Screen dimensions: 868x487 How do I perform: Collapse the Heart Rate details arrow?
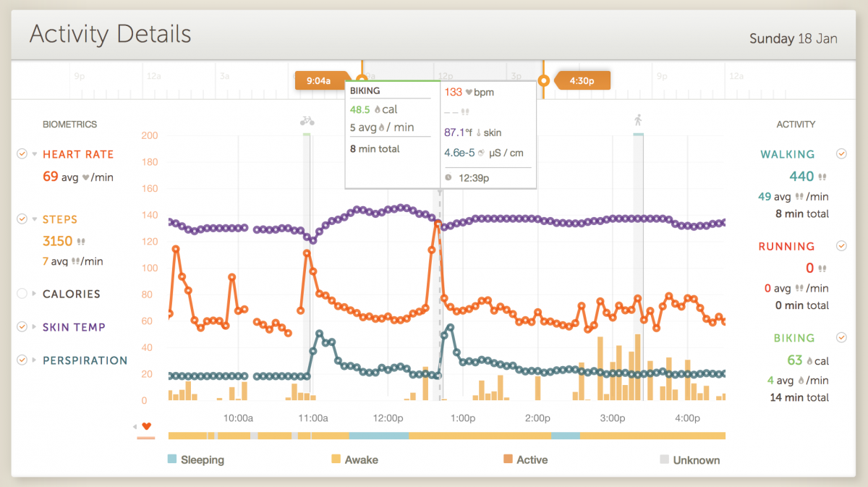(x=34, y=154)
